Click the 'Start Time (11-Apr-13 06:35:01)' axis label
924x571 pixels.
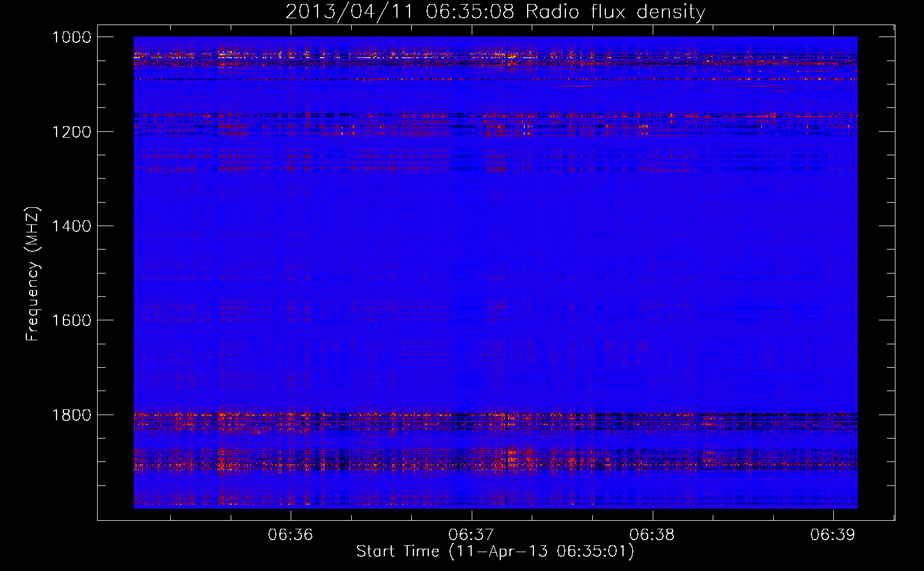point(495,552)
